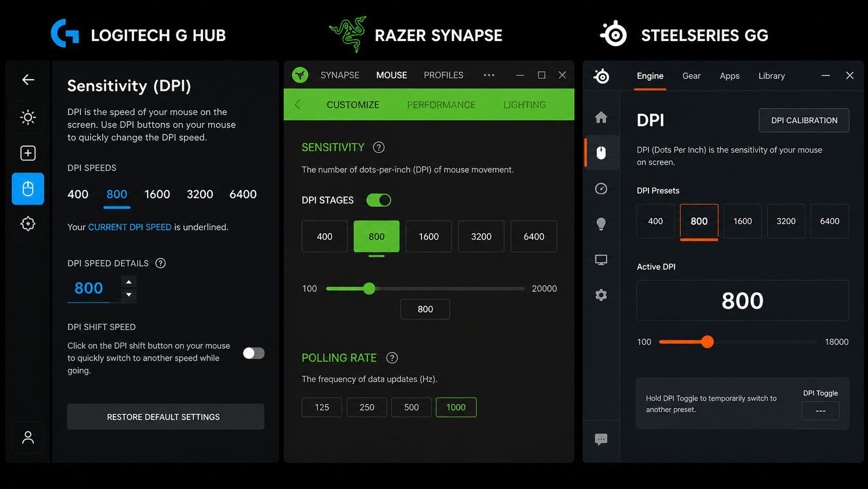Open SteelSeries lightbulb illumination icon
Image resolution: width=868 pixels, height=489 pixels.
click(x=601, y=224)
